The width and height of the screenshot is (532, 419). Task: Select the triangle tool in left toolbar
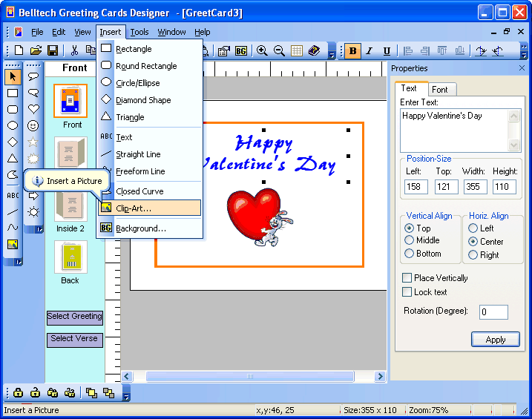pos(13,158)
